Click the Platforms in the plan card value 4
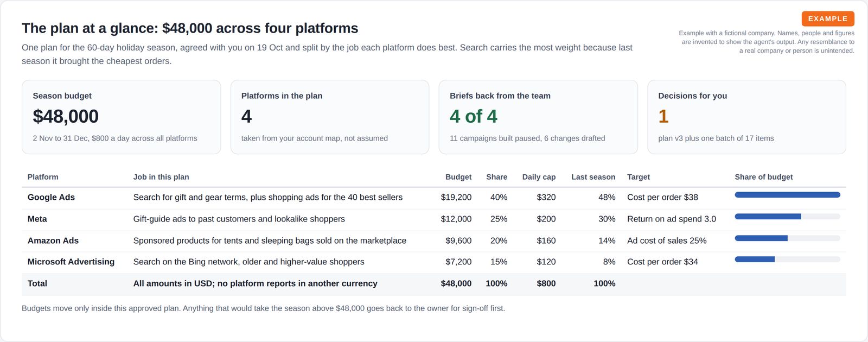The width and height of the screenshot is (868, 342). tap(246, 116)
